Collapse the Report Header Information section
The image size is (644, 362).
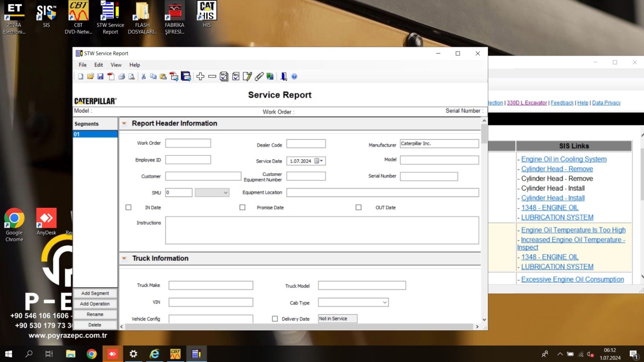click(124, 124)
